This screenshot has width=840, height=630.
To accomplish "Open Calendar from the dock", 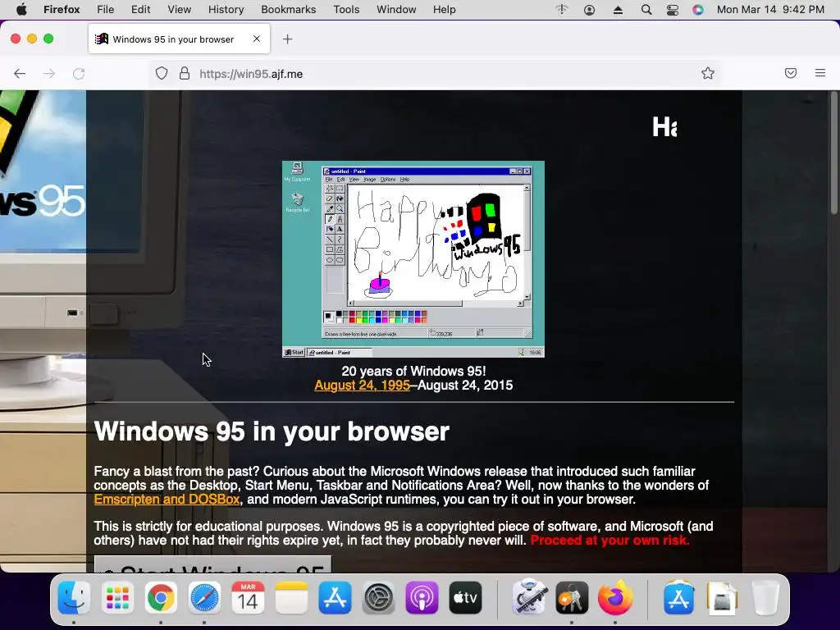I will click(x=248, y=597).
